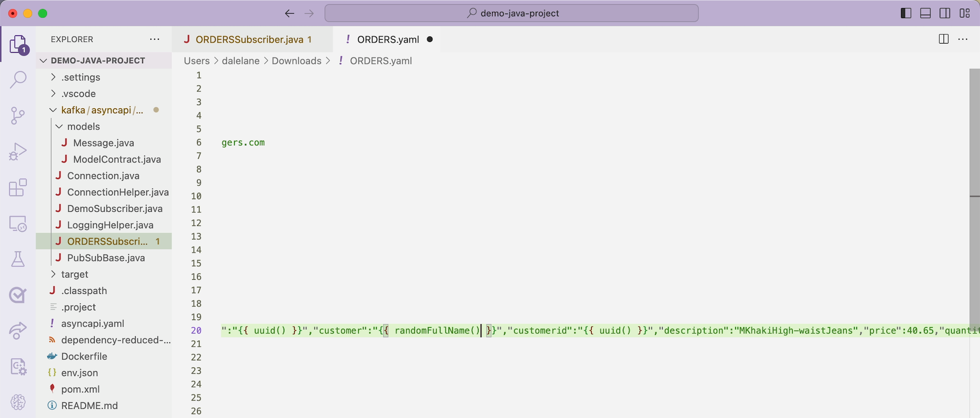The image size is (980, 418).
Task: Click the split editor right icon
Action: click(944, 39)
